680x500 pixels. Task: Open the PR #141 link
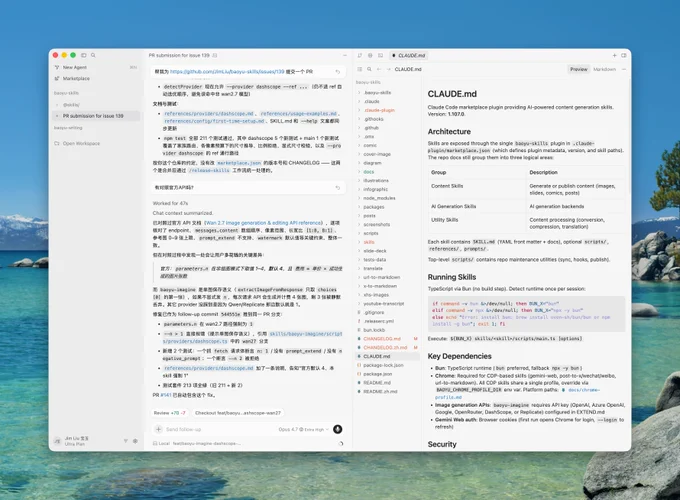(166, 395)
